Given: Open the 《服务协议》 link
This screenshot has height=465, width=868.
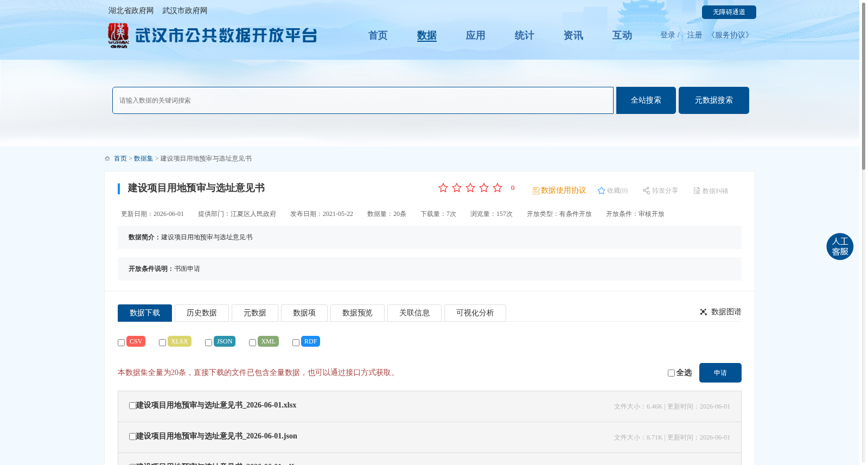Looking at the screenshot, I should coord(730,35).
